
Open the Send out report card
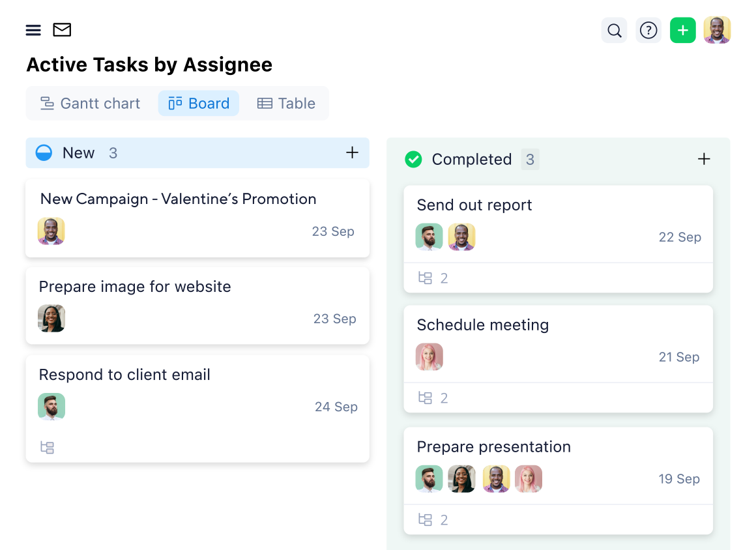point(559,239)
